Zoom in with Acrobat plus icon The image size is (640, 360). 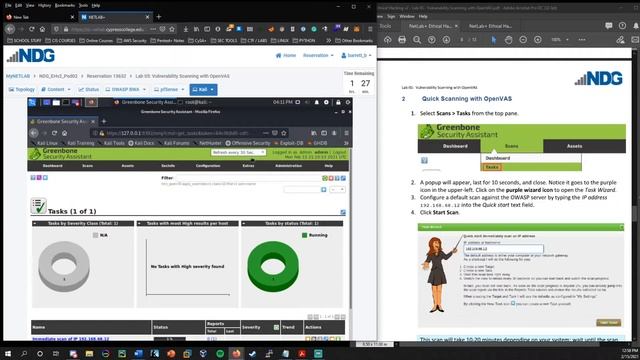coord(538,40)
